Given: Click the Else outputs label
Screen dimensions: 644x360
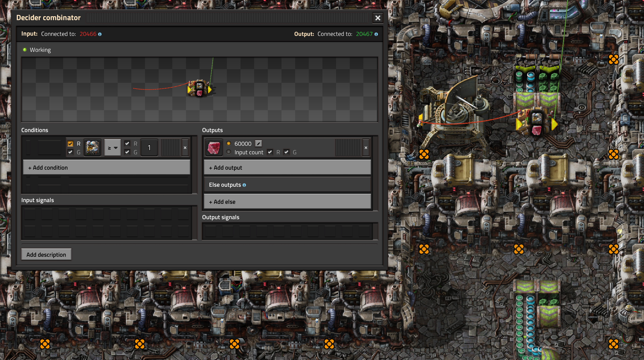Looking at the screenshot, I should tap(225, 185).
